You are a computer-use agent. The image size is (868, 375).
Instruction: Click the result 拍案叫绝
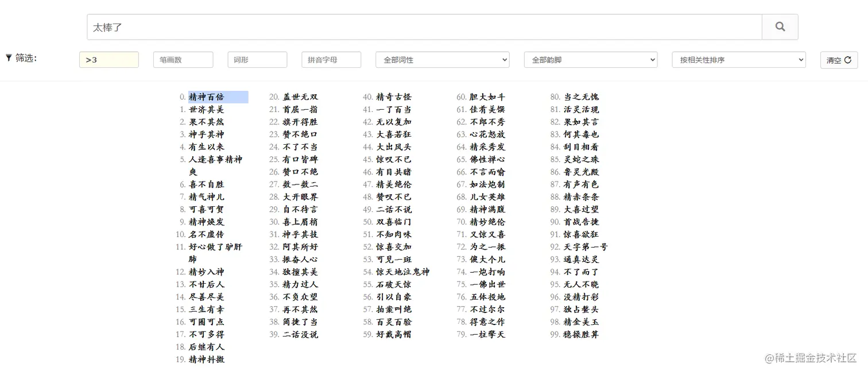[x=394, y=310]
